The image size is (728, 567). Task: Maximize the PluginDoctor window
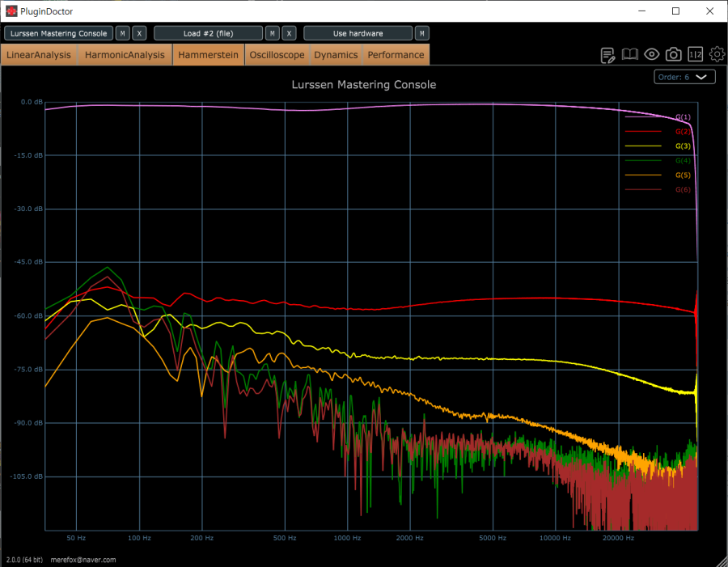pos(676,11)
